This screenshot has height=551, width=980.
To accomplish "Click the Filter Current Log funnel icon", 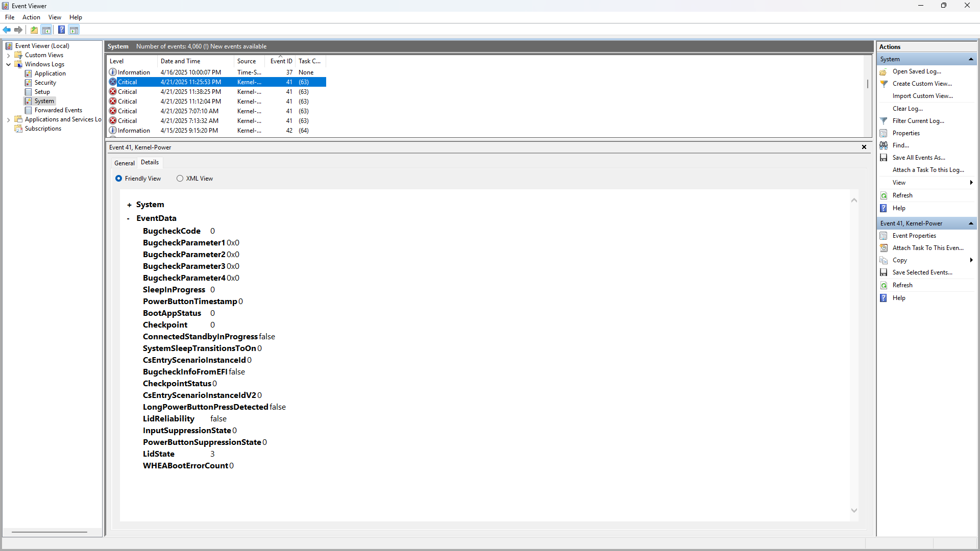I will click(x=884, y=121).
